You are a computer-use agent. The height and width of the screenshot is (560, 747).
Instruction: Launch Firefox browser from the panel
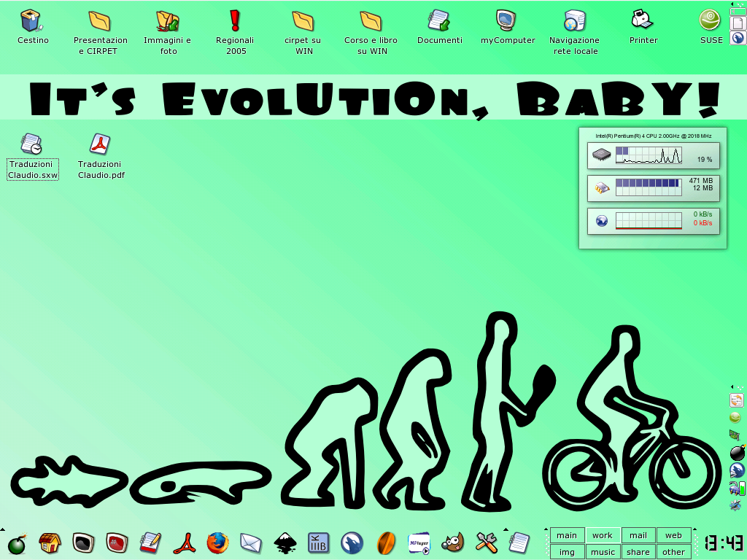[x=217, y=543]
